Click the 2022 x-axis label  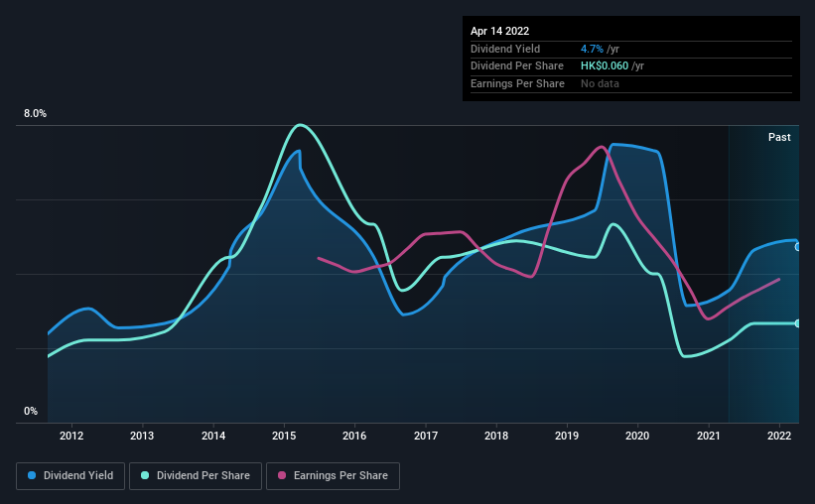779,436
